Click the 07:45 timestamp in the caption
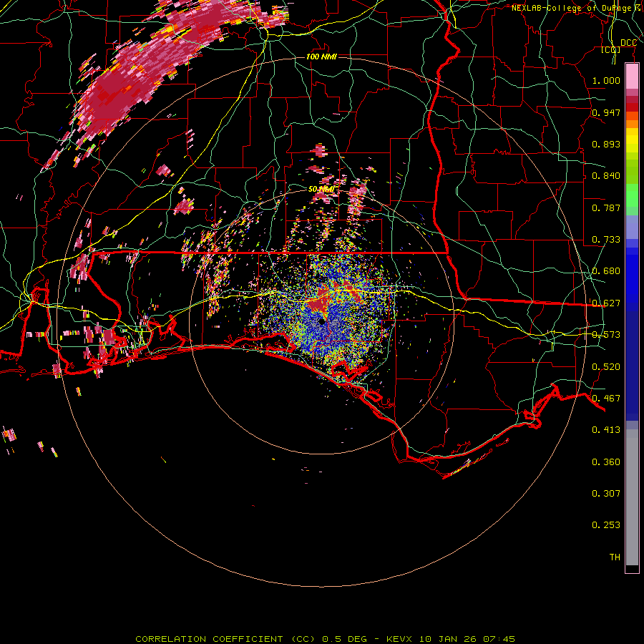The image size is (644, 644). (499, 639)
